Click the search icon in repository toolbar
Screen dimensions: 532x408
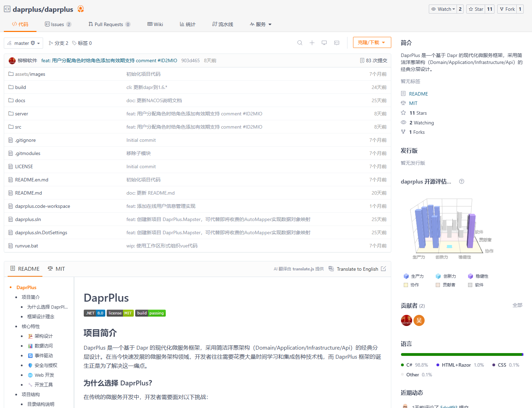tap(300, 43)
